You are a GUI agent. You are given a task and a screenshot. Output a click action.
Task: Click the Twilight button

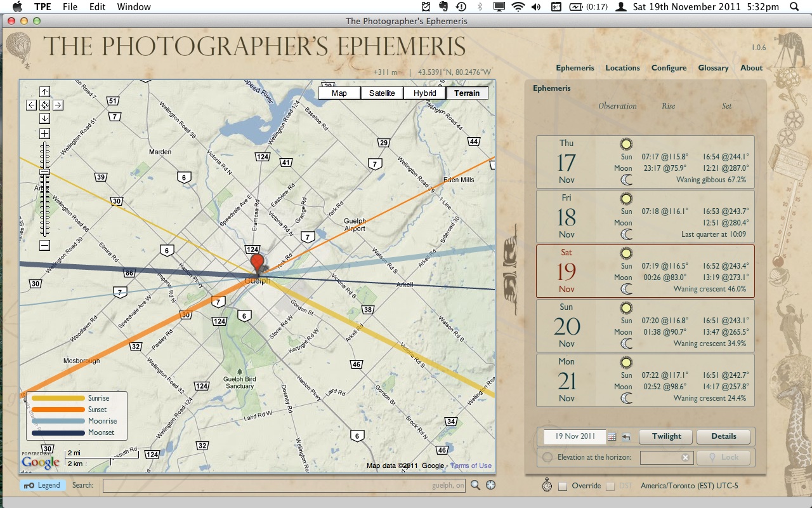click(666, 437)
